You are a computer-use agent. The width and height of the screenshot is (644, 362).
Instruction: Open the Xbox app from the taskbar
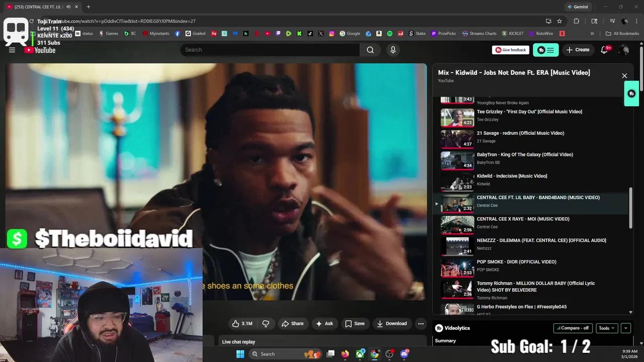(360, 354)
